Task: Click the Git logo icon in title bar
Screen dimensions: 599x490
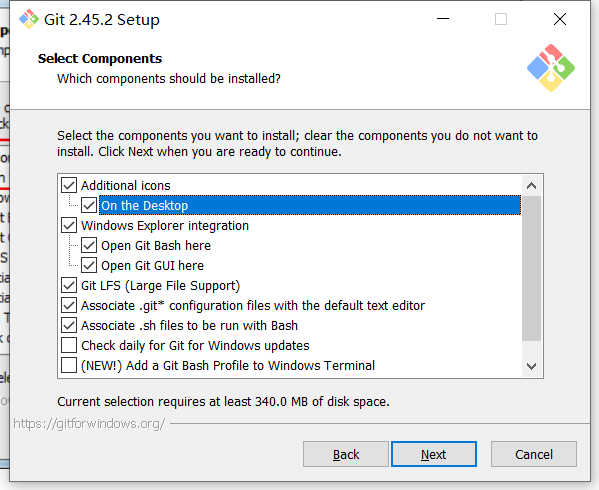Action: click(29, 19)
